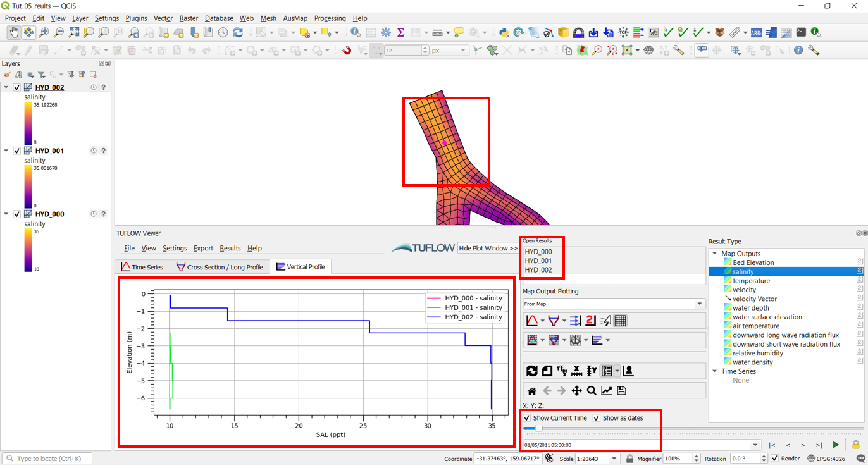Click the Hide Plot Window button

pos(488,248)
